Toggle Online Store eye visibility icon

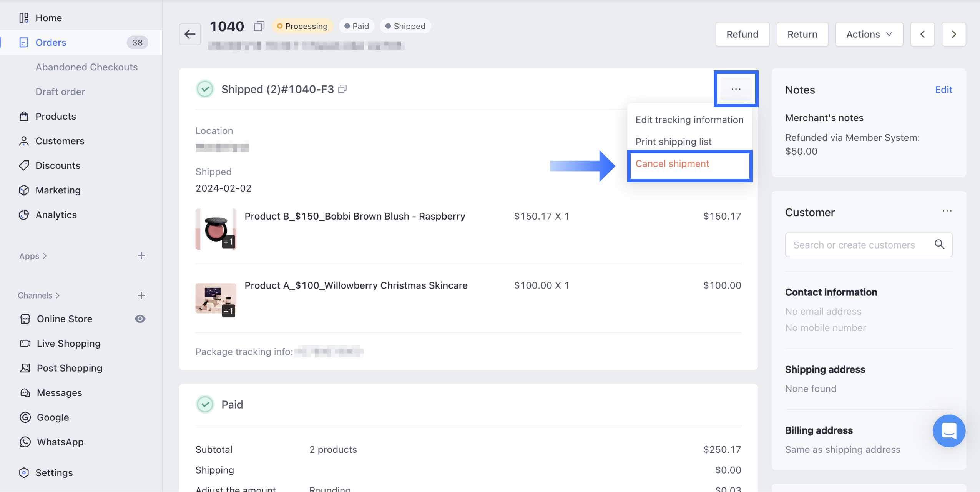[140, 319]
